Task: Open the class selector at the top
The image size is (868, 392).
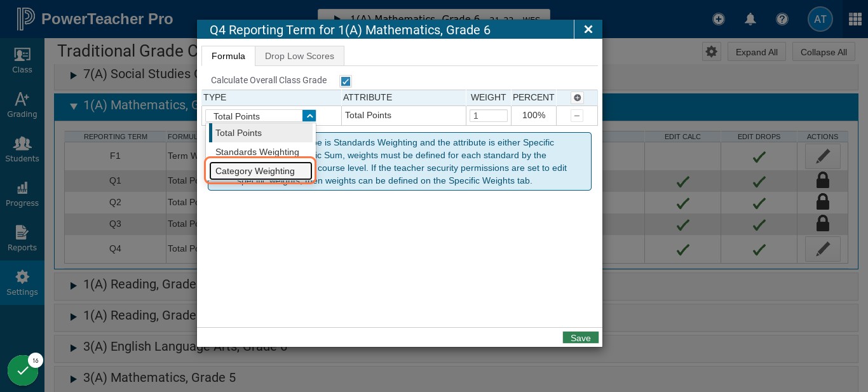Action: (433, 19)
